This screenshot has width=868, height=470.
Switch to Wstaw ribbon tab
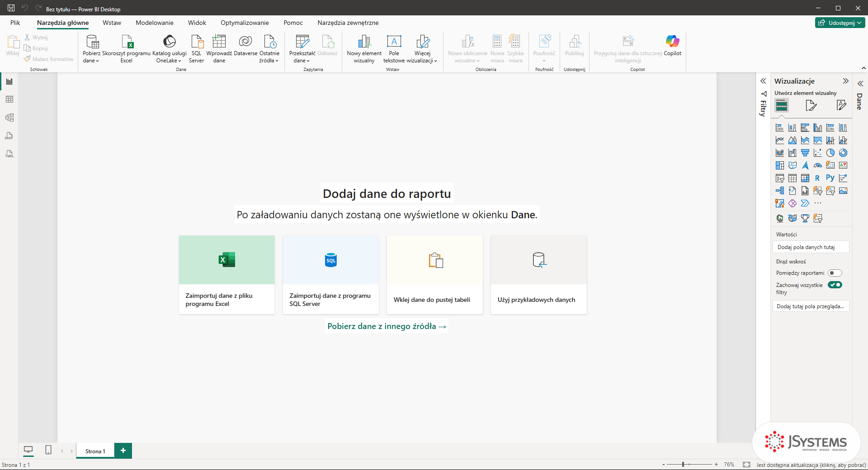coord(112,23)
